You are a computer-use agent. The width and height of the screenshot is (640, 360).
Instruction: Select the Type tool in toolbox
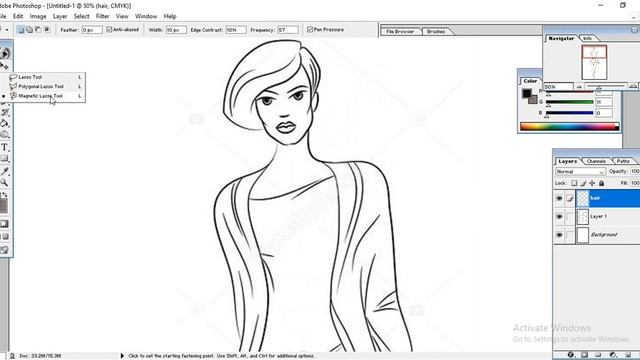[4, 147]
